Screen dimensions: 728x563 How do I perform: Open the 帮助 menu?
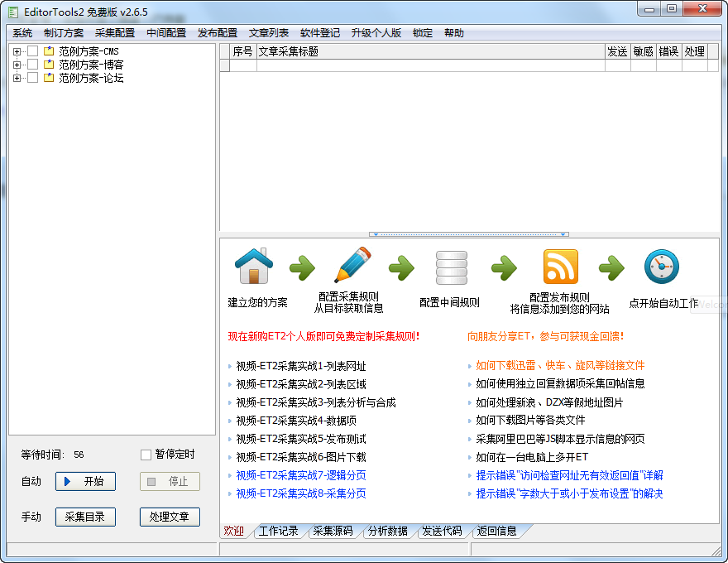click(453, 33)
